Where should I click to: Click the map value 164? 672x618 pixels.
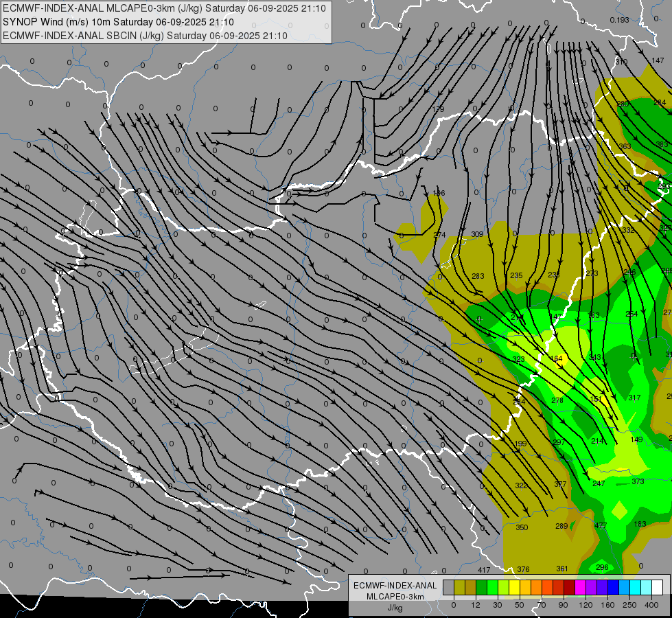pyautogui.click(x=556, y=358)
